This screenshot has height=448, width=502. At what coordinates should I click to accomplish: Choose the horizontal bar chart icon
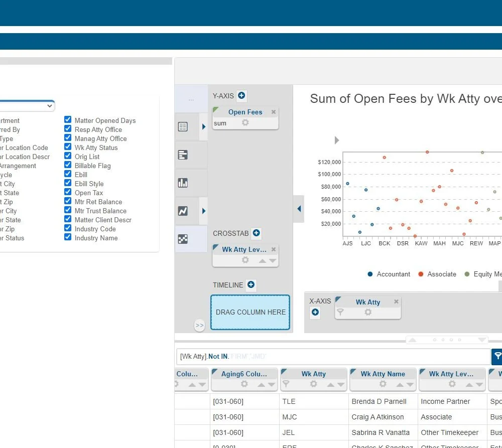tap(183, 155)
